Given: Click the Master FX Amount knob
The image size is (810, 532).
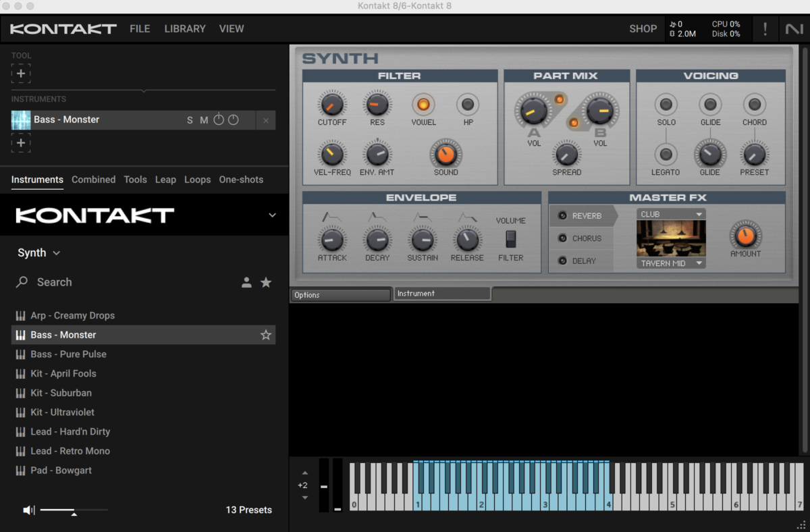Looking at the screenshot, I should (745, 236).
